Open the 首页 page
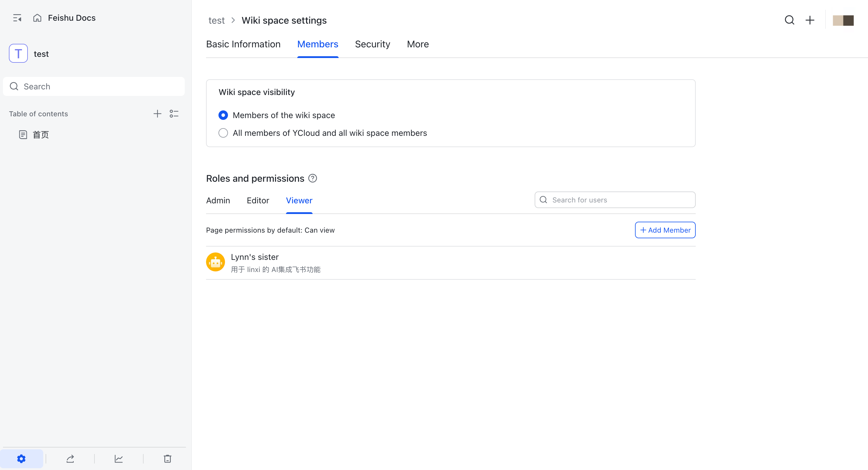The width and height of the screenshot is (868, 470). [x=41, y=135]
